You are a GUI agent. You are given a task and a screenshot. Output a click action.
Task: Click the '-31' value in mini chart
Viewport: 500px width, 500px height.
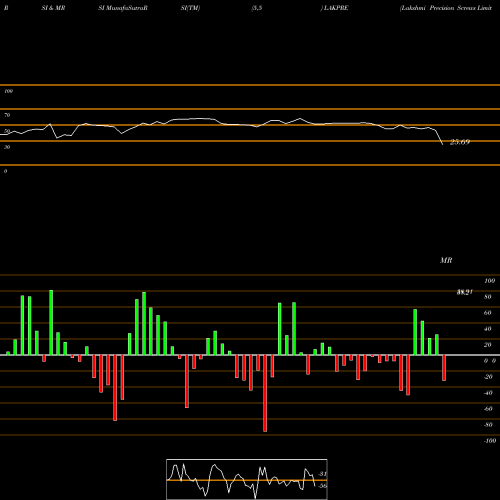(322, 474)
